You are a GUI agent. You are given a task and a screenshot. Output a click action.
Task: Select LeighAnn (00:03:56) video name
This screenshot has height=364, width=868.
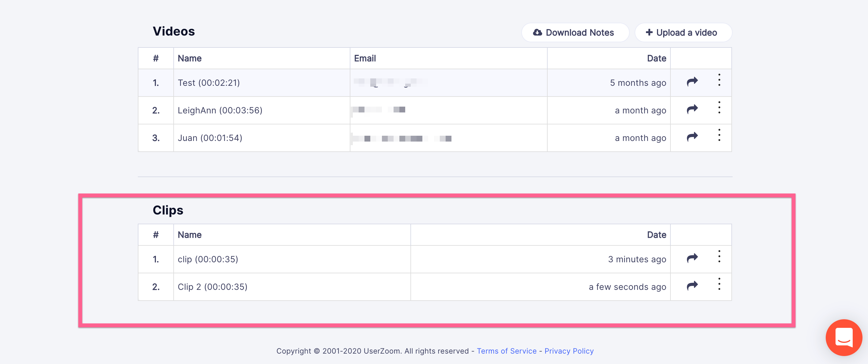[220, 110]
